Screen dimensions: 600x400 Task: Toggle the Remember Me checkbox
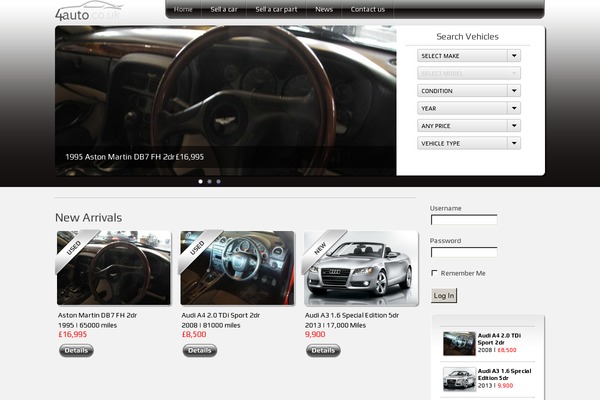[434, 273]
